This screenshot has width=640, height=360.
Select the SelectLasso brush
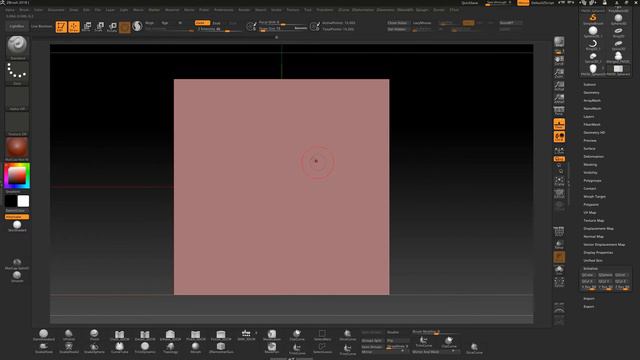tap(322, 348)
